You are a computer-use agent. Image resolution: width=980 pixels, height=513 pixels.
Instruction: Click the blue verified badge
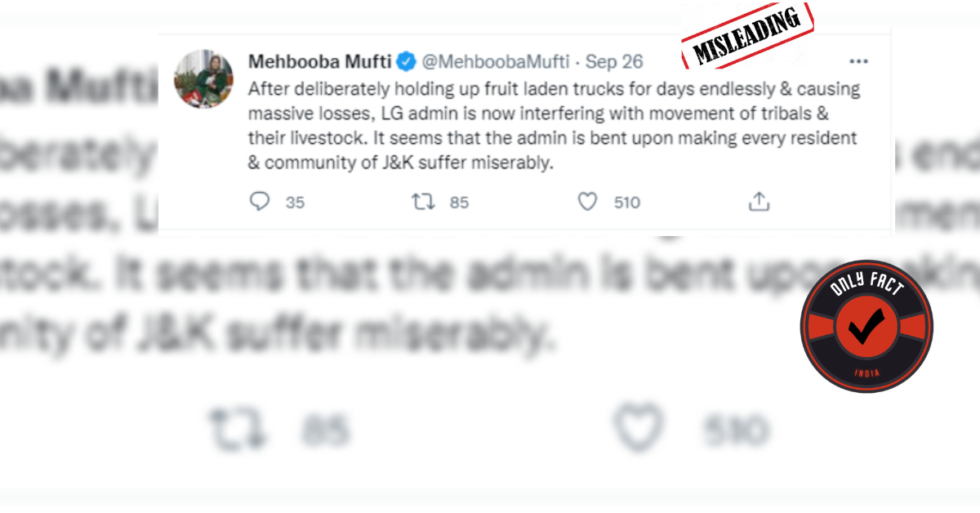point(405,62)
